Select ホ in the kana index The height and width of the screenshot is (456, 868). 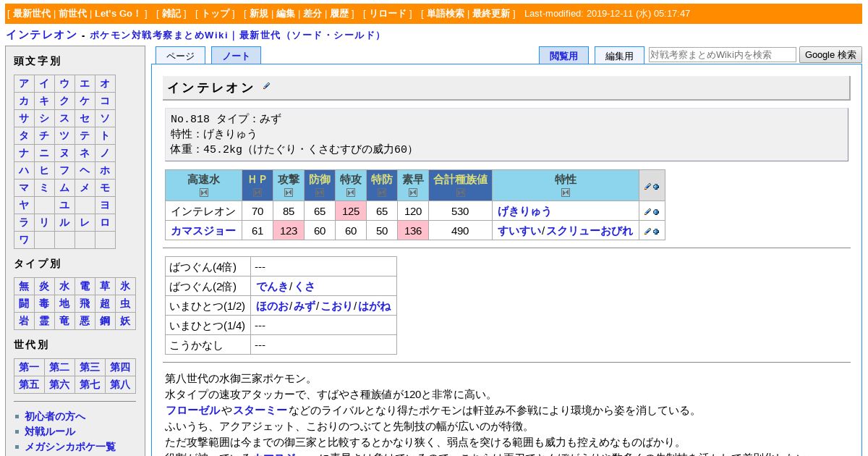[105, 170]
